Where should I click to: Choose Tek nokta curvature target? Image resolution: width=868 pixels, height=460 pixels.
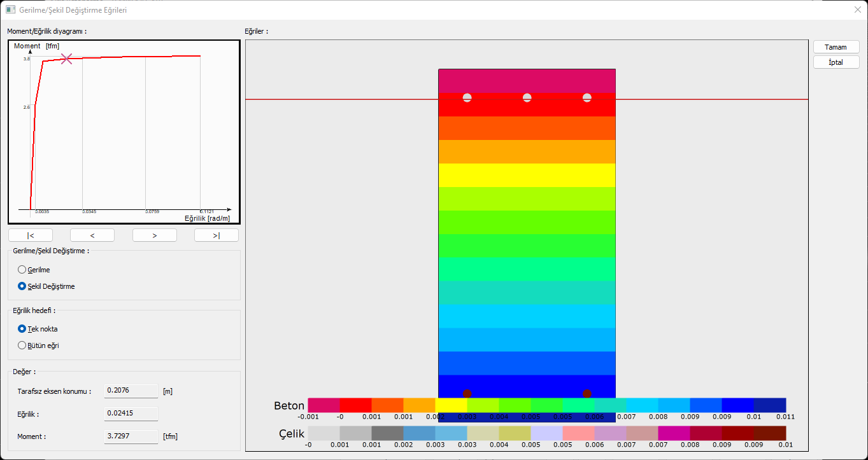22,329
